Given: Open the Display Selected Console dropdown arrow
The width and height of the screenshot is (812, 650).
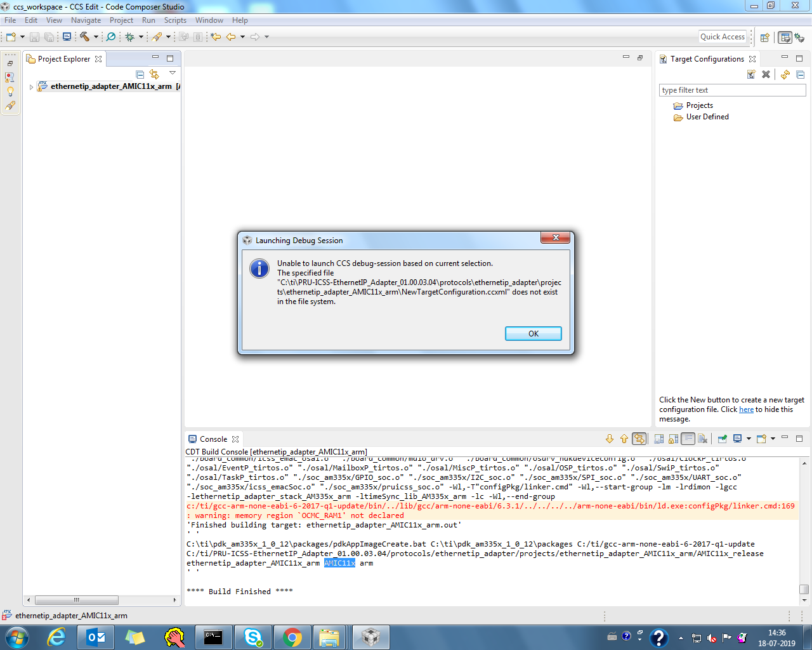Looking at the screenshot, I should point(749,439).
